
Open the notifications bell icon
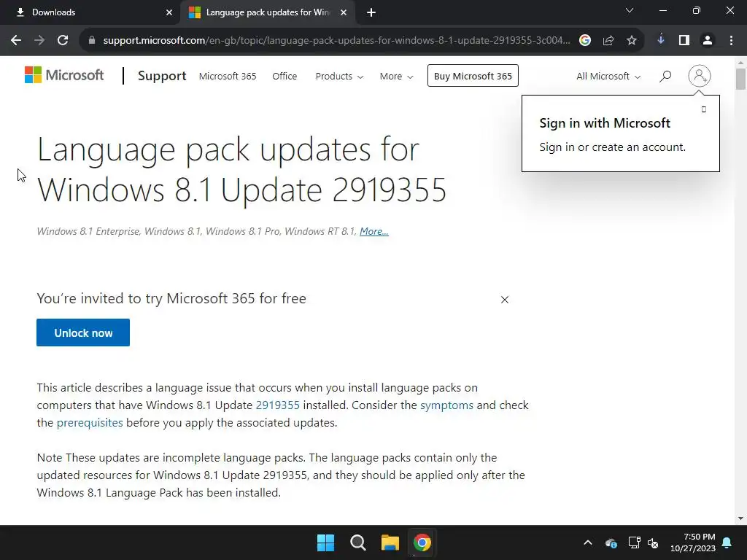[727, 542]
